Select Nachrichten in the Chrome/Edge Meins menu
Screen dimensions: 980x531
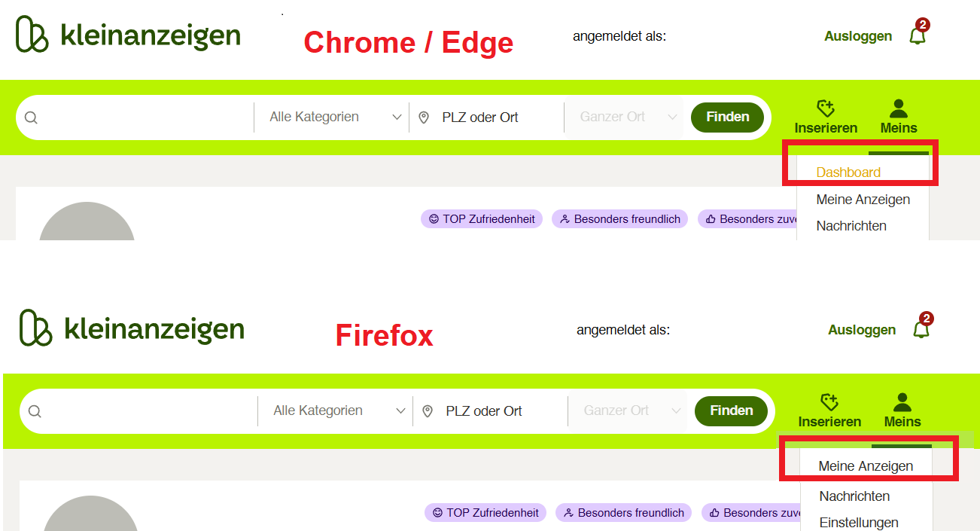851,226
